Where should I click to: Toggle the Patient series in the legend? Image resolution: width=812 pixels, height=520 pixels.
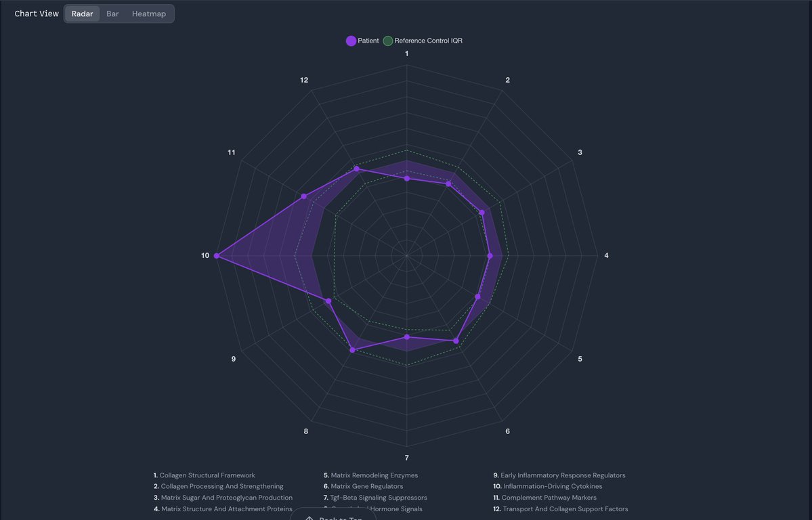362,41
